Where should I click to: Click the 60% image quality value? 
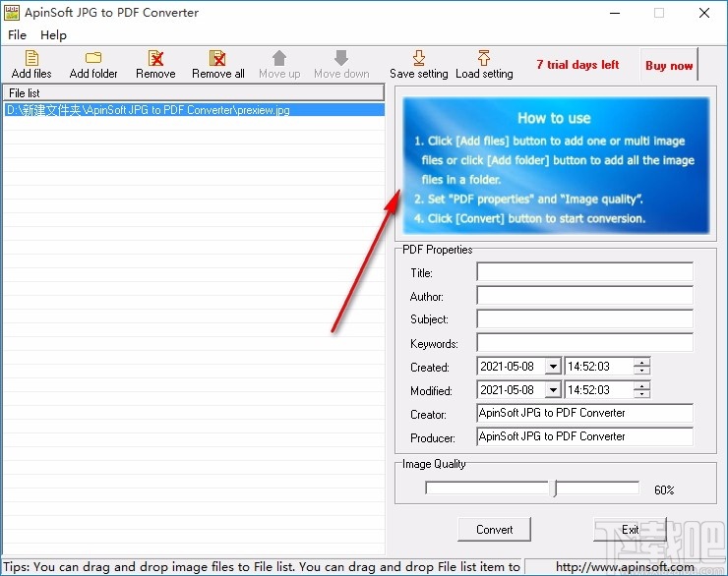tap(664, 490)
